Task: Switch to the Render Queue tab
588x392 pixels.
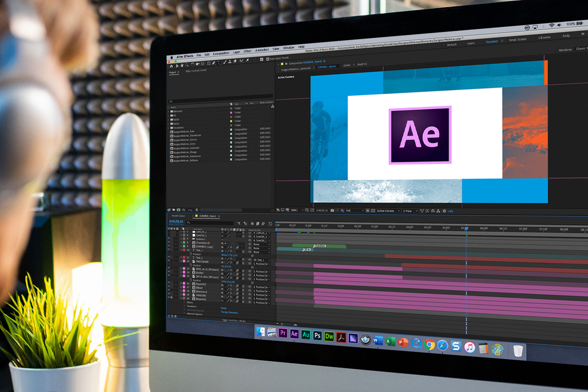Action: click(178, 216)
